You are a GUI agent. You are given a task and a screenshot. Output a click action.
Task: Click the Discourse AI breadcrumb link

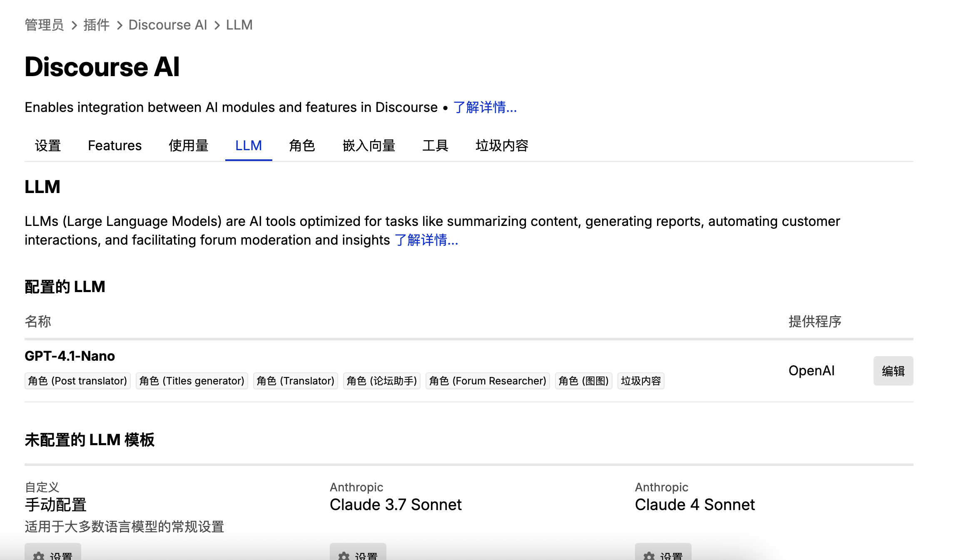pyautogui.click(x=167, y=25)
